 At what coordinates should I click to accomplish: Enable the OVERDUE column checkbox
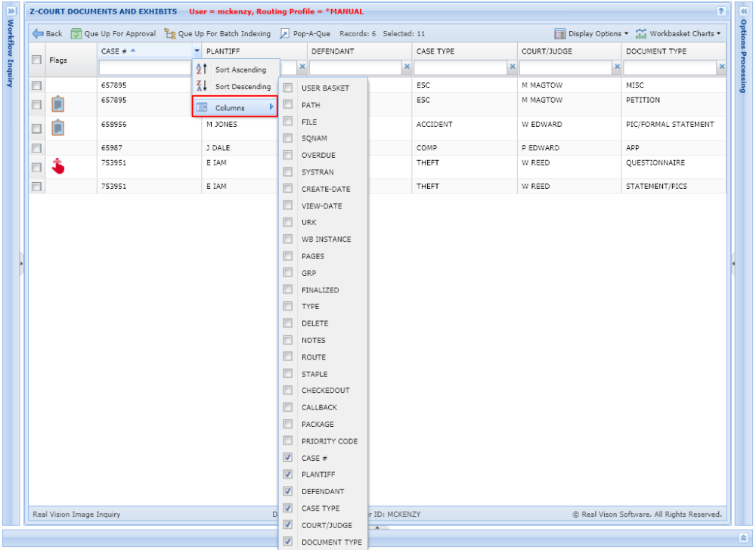pyautogui.click(x=288, y=155)
